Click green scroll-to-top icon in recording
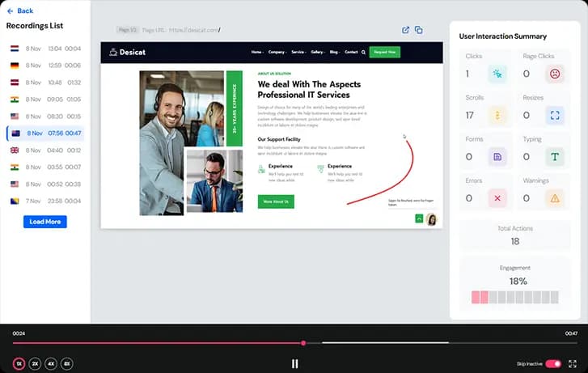Image resolution: width=588 pixels, height=373 pixels. tap(419, 218)
